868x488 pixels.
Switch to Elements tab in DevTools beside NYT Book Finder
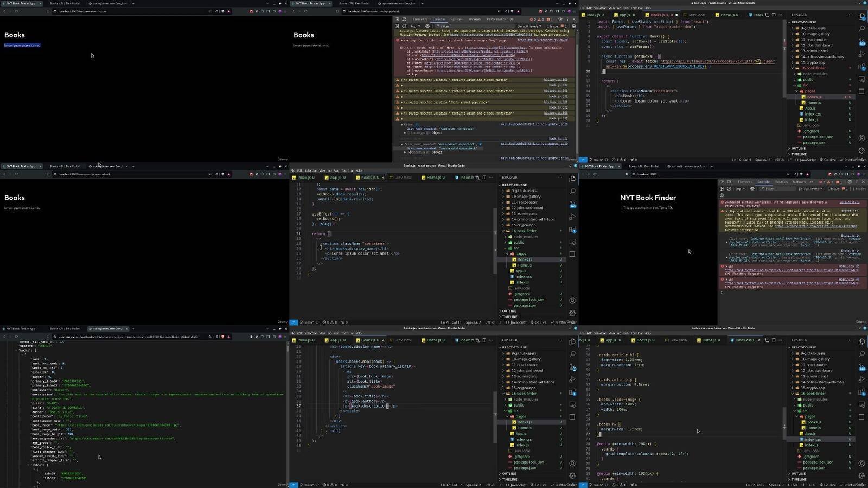coord(745,182)
